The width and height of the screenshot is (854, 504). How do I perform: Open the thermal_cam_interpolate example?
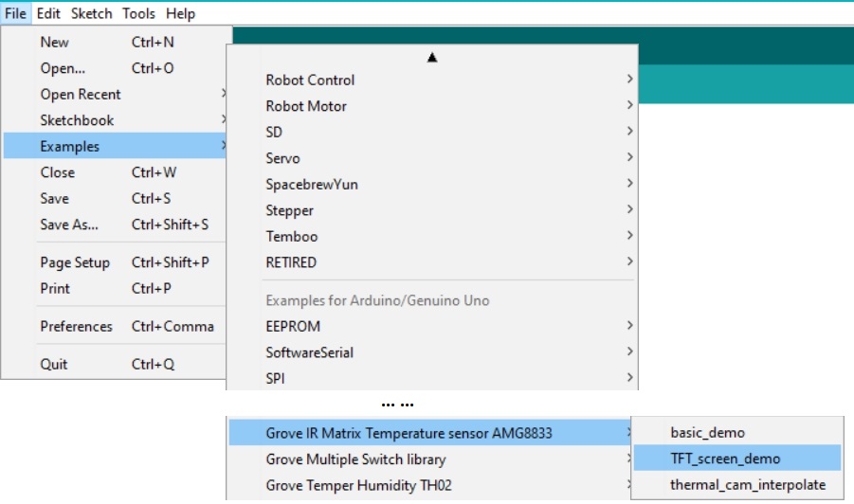tap(736, 484)
